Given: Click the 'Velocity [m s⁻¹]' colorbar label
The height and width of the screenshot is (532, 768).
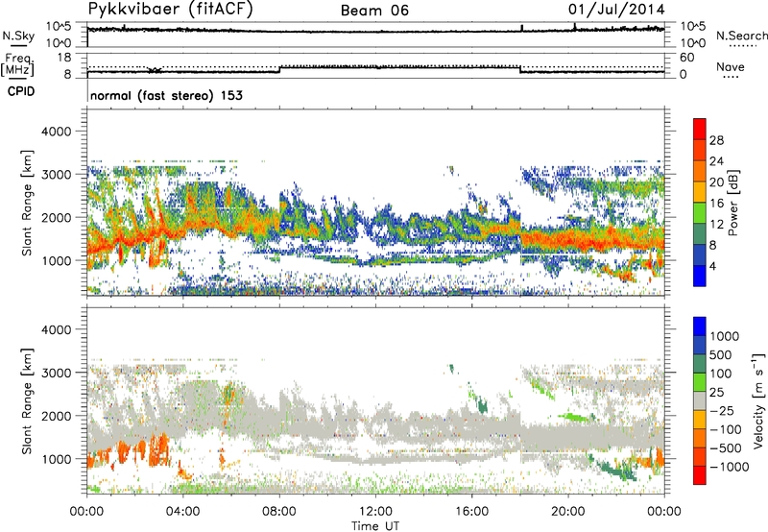Looking at the screenshot, I should point(758,400).
